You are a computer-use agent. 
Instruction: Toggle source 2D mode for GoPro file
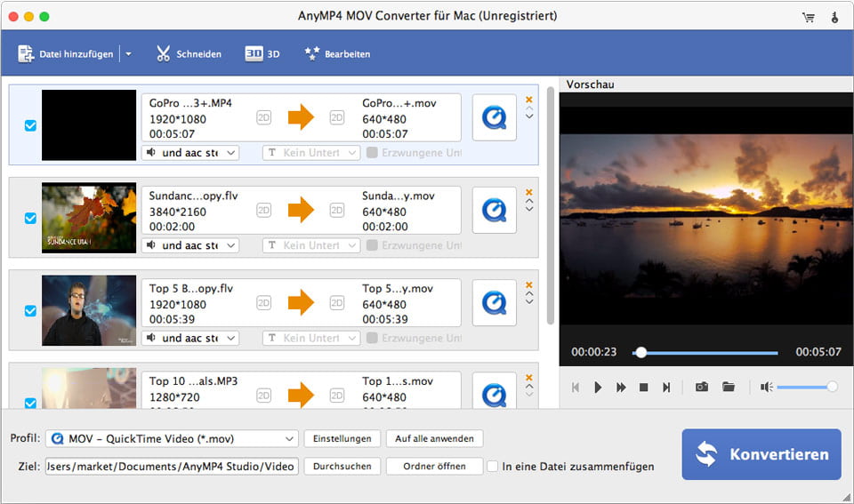263,117
